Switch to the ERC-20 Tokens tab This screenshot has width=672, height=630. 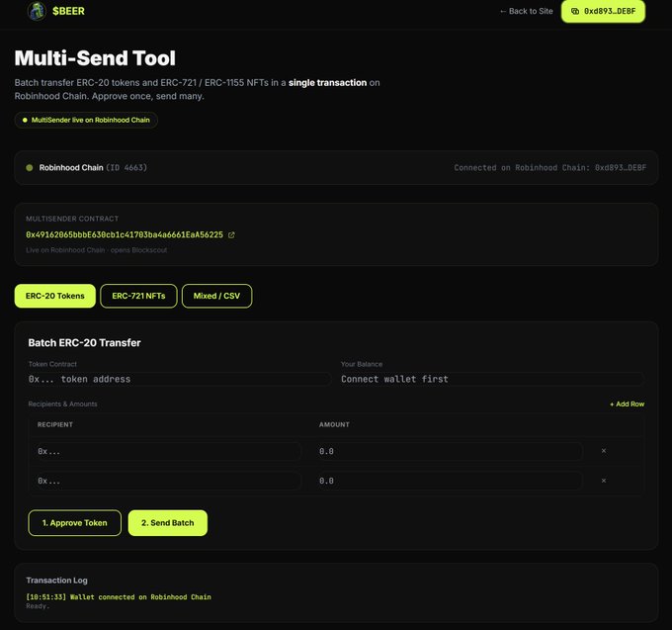coord(55,296)
